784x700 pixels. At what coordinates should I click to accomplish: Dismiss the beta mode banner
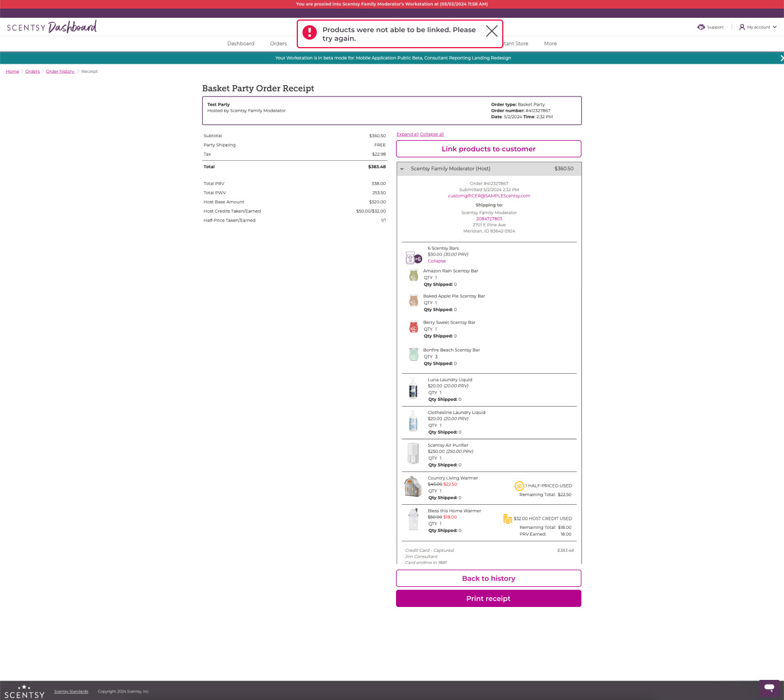coord(781,58)
